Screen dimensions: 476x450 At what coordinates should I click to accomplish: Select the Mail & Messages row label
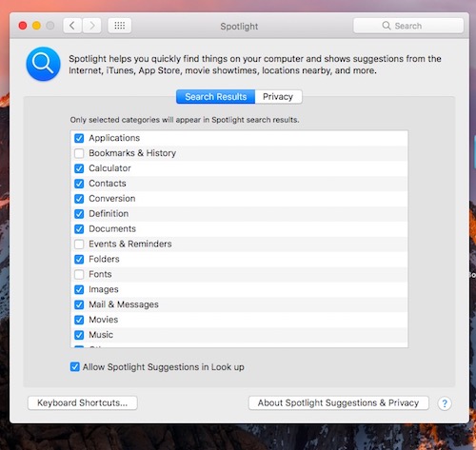click(x=124, y=304)
